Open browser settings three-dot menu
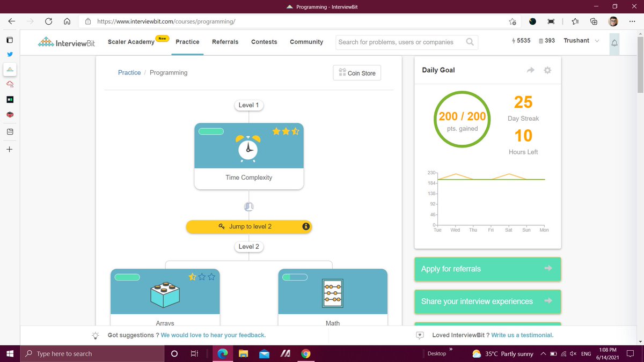The height and width of the screenshot is (362, 644). [632, 21]
